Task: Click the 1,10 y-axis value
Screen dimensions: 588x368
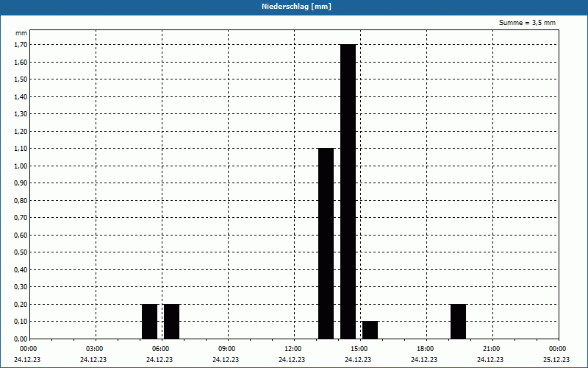Action: point(21,149)
